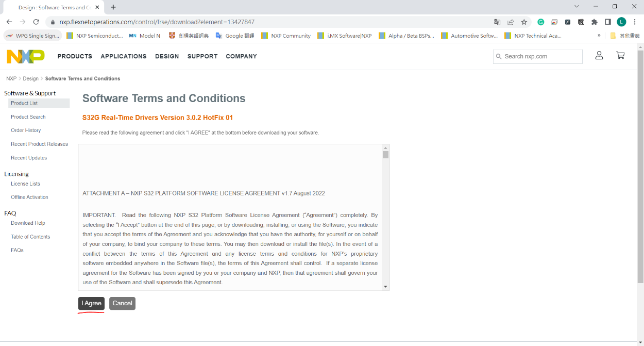Open the Chrome three-dot menu
Image resolution: width=644 pixels, height=346 pixels.
tap(635, 22)
